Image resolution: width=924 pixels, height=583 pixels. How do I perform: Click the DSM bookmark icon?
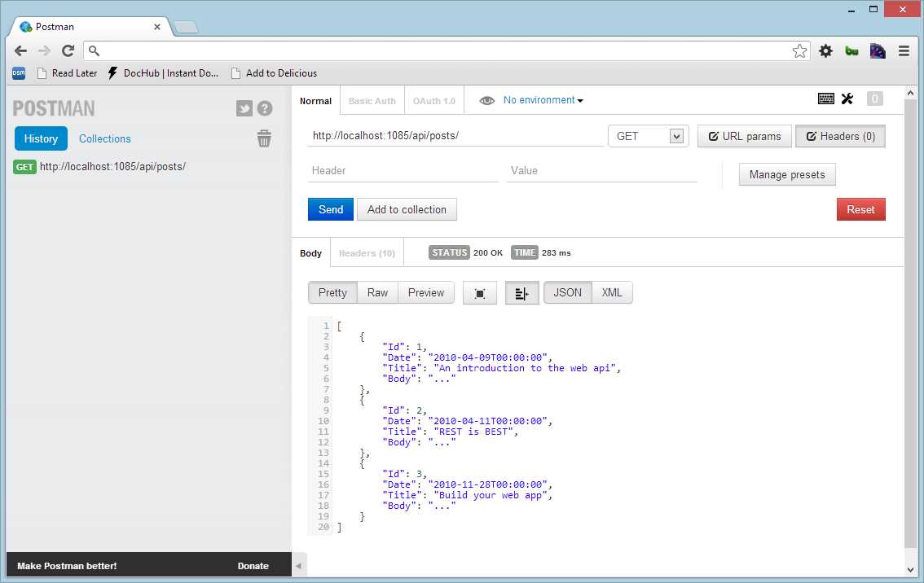click(19, 73)
